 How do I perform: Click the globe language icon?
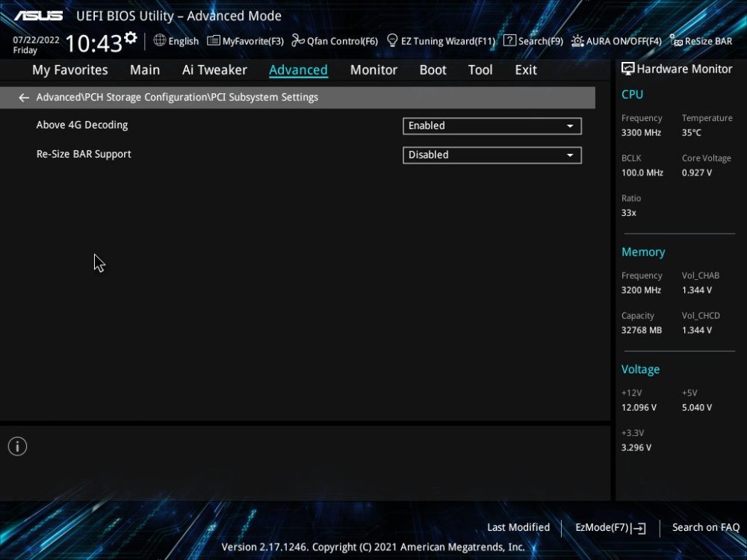(x=160, y=40)
